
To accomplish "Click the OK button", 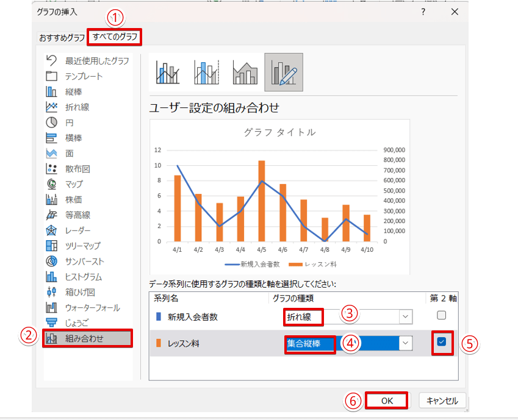I will click(387, 400).
